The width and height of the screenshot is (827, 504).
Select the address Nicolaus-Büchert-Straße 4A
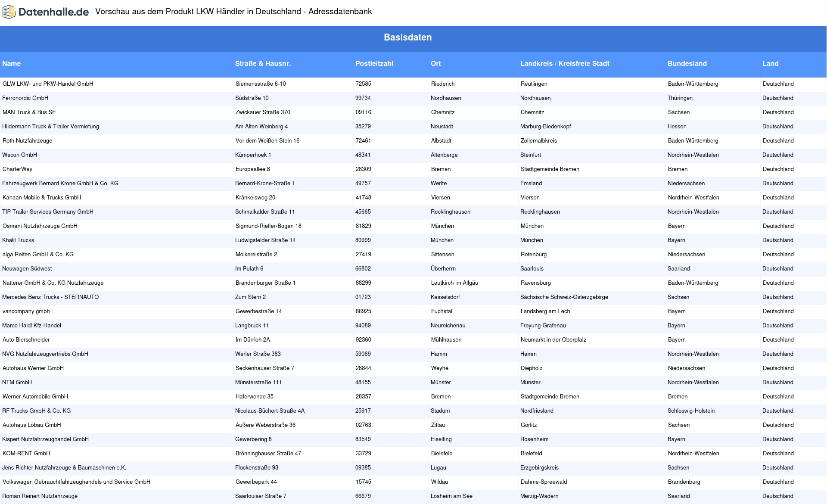(x=270, y=411)
